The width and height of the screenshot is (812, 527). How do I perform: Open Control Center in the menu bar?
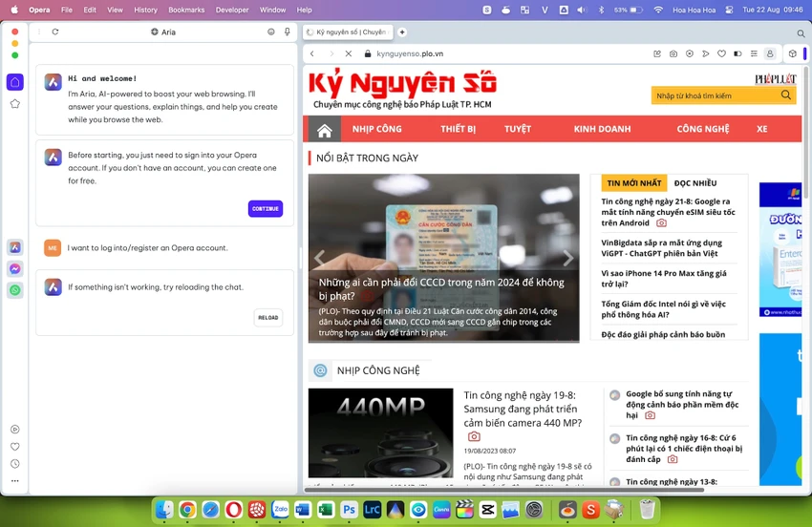coord(729,10)
